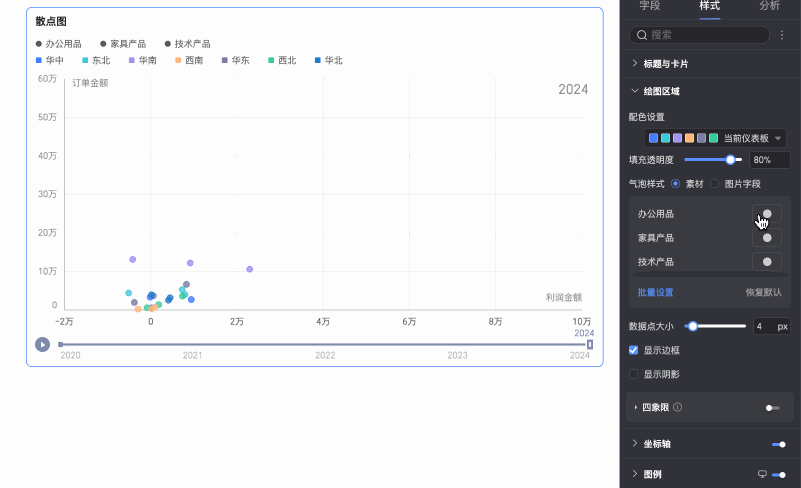
Task: Toggle 西南 legend item
Action: pos(189,60)
